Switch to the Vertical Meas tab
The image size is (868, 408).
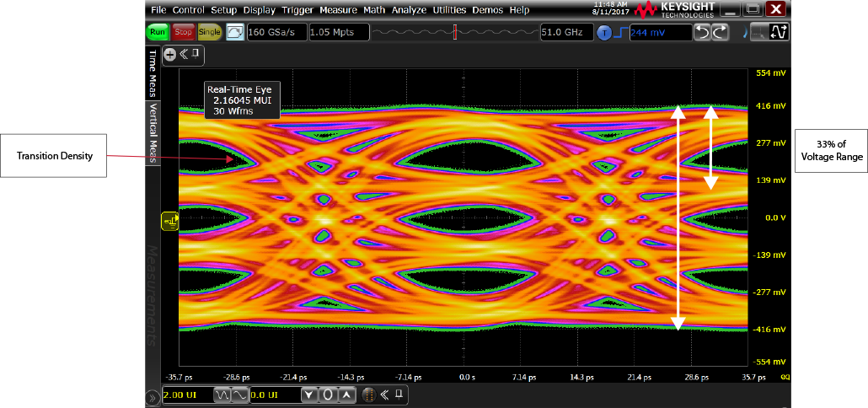click(x=153, y=134)
